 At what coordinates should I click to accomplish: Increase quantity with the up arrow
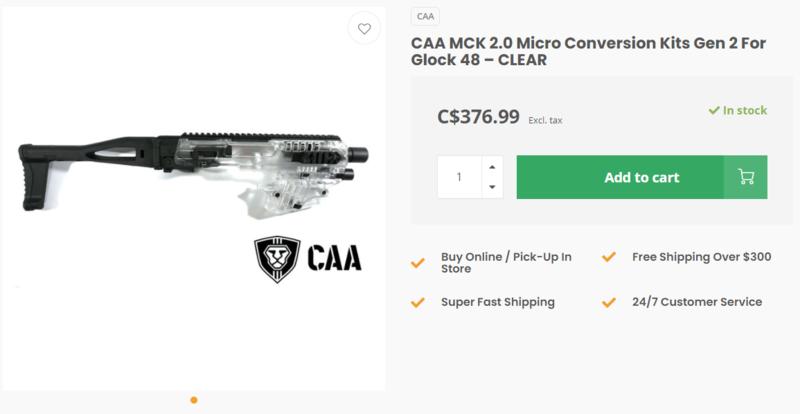[x=491, y=167]
